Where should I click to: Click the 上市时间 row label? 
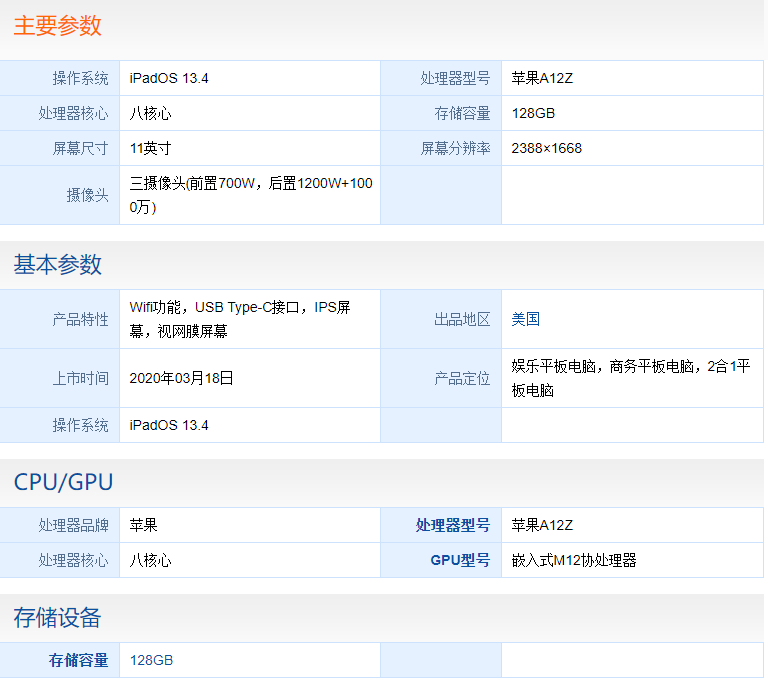pos(81,378)
